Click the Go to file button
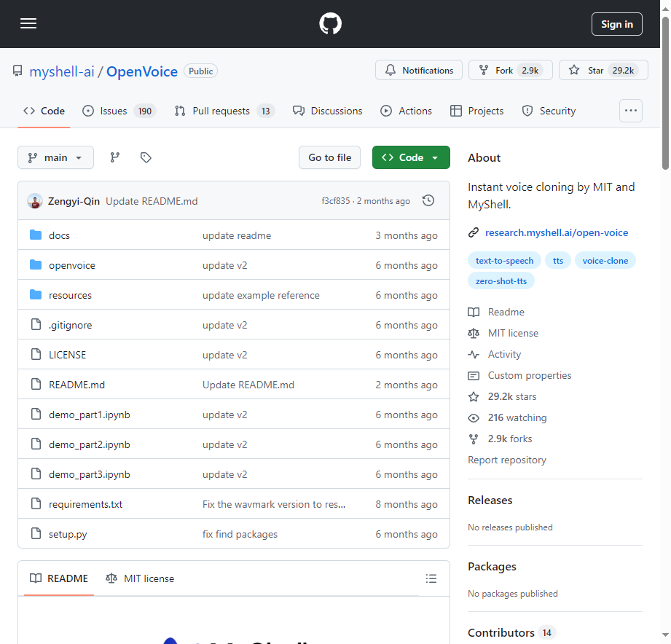The image size is (671, 644). [329, 157]
